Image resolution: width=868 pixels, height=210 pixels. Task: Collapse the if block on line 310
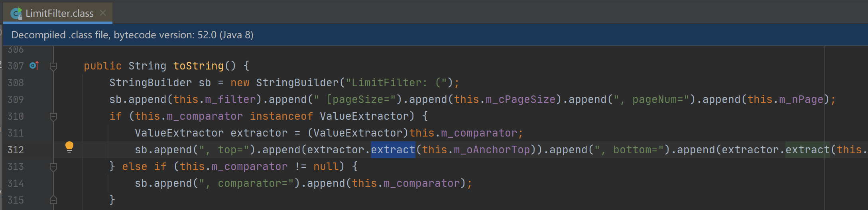click(x=53, y=117)
